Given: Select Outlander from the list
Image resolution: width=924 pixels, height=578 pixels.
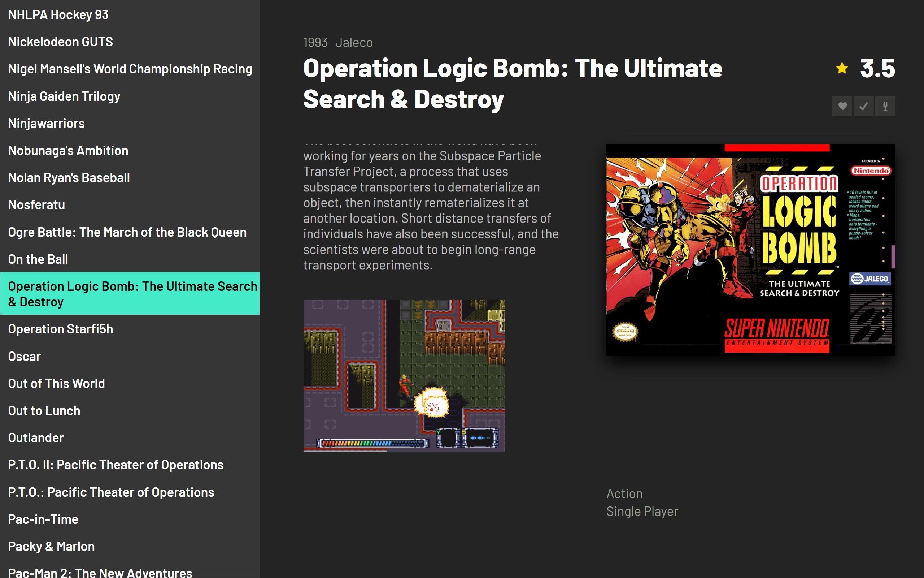Looking at the screenshot, I should (130, 438).
